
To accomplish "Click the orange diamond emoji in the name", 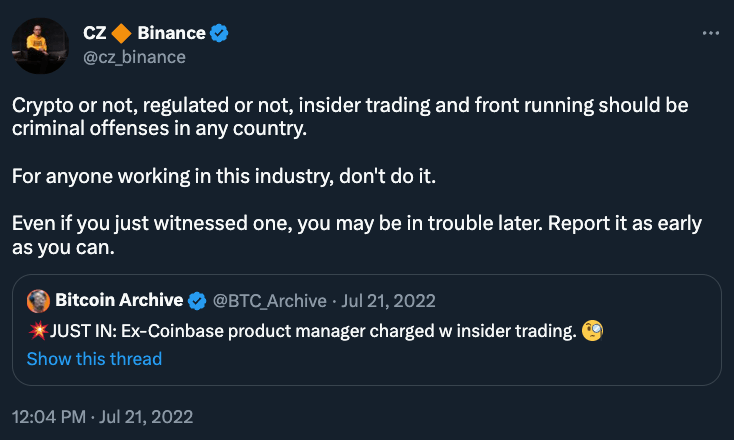I will [x=123, y=34].
